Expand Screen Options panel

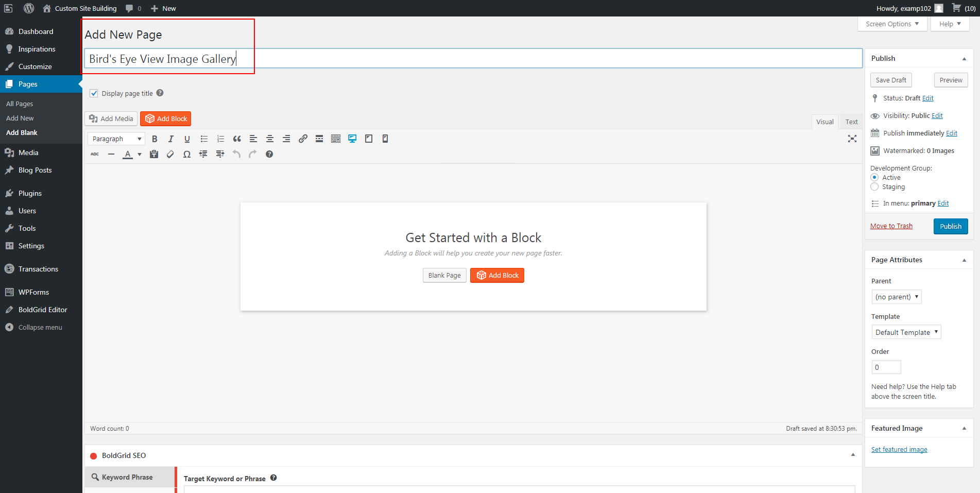892,24
